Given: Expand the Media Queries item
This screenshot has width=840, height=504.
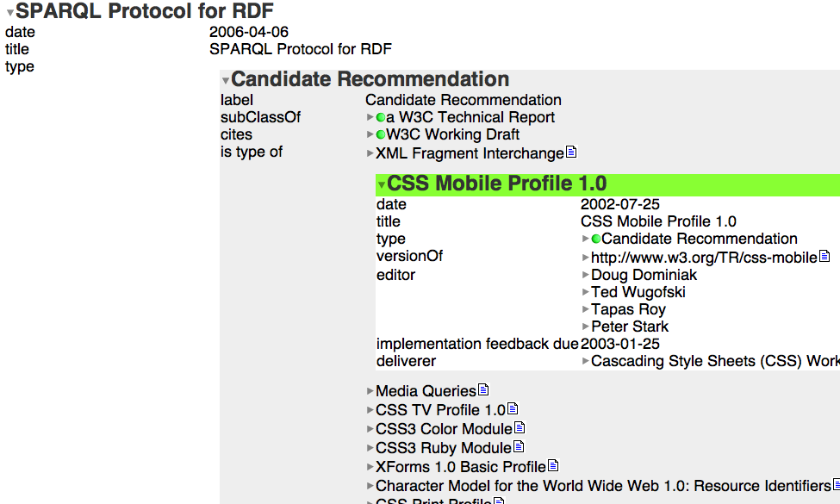Looking at the screenshot, I should [370, 392].
